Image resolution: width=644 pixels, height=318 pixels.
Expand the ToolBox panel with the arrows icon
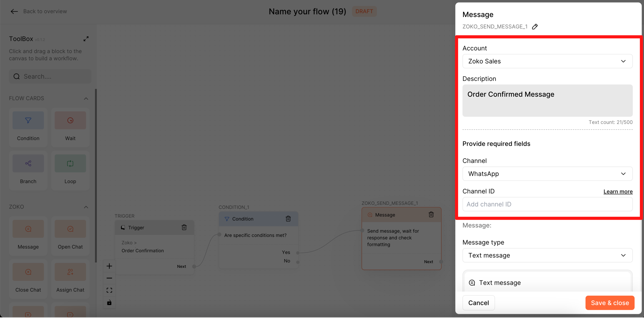[x=86, y=39]
